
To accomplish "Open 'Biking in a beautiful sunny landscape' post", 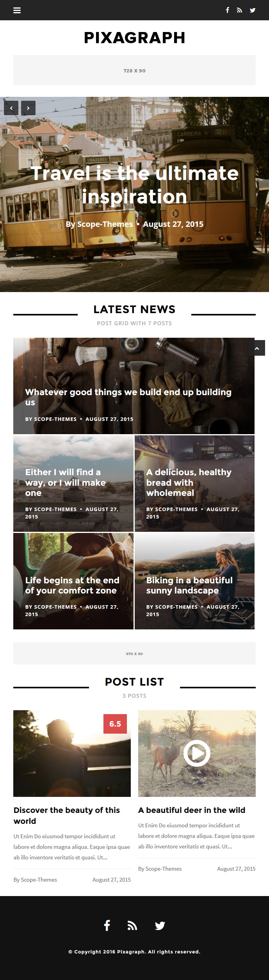I will point(189,585).
